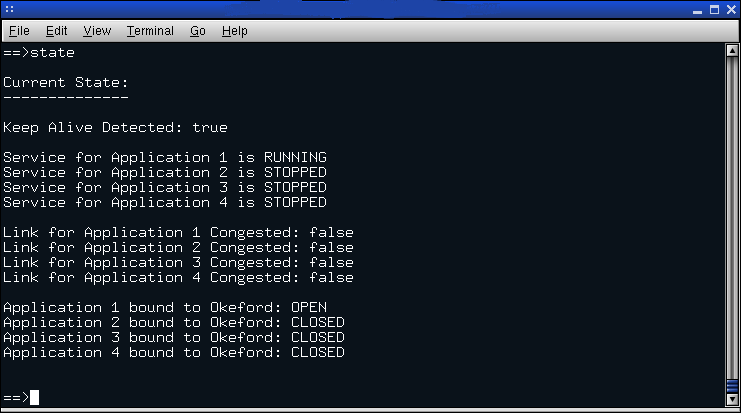Click the scrollbar up arrow
Screen dimensions: 741x413
pyautogui.click(x=731, y=50)
